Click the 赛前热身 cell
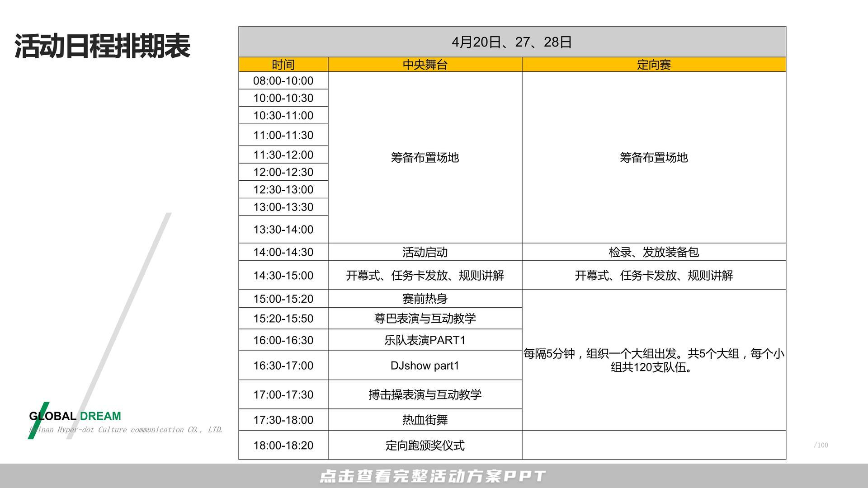 tap(425, 299)
